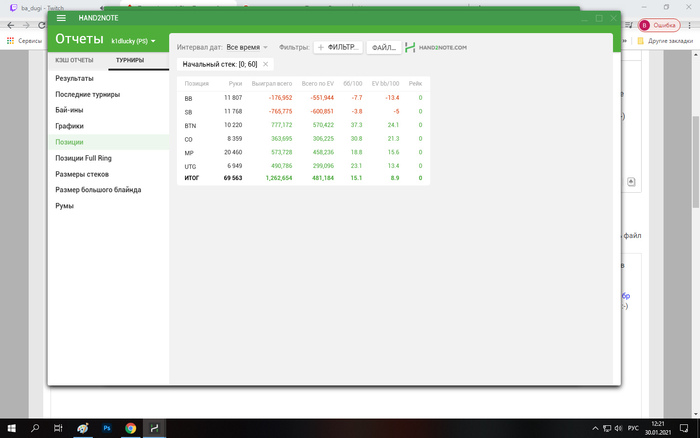Select the CO position row

pos(303,139)
